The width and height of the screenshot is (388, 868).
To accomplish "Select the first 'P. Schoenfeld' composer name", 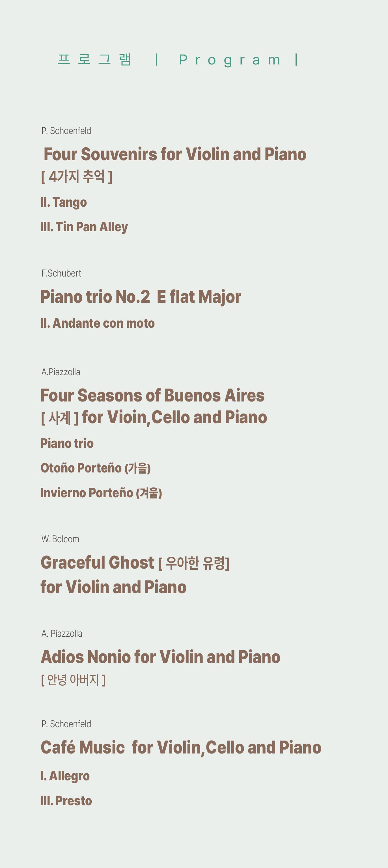I will pyautogui.click(x=66, y=131).
